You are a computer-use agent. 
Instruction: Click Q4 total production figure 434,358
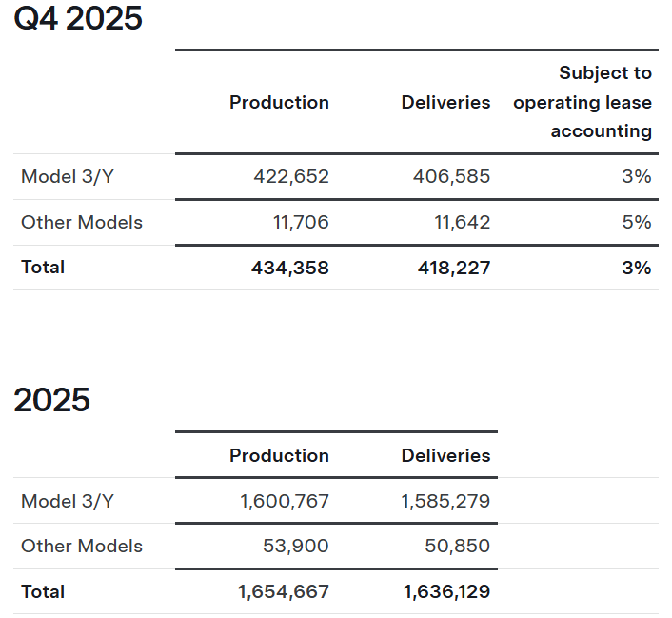tap(290, 268)
